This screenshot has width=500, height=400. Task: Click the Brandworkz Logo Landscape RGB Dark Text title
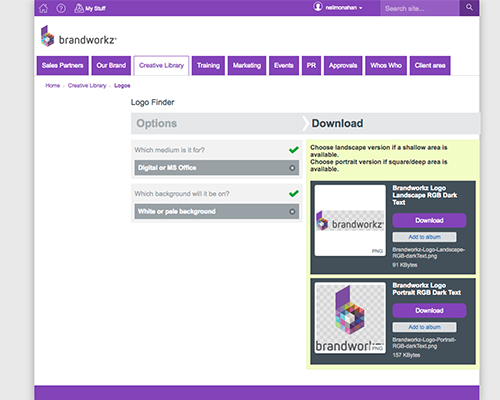[425, 195]
